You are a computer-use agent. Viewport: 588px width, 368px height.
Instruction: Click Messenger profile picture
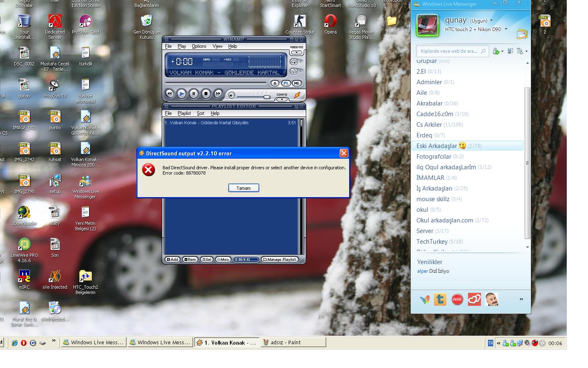tap(427, 25)
